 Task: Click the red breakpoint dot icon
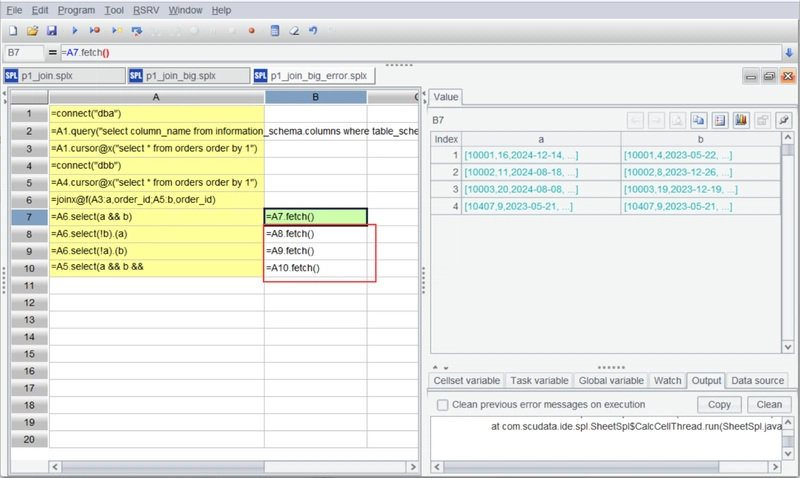[x=252, y=31]
